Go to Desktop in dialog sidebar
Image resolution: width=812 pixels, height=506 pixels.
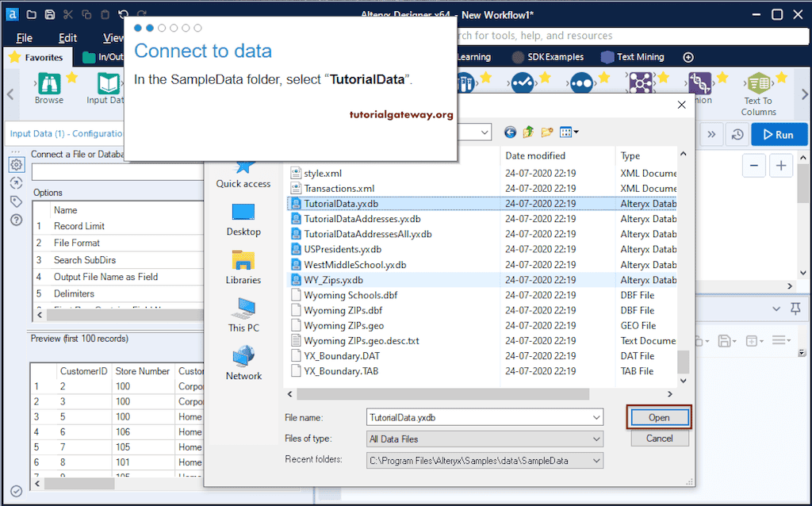pyautogui.click(x=243, y=219)
